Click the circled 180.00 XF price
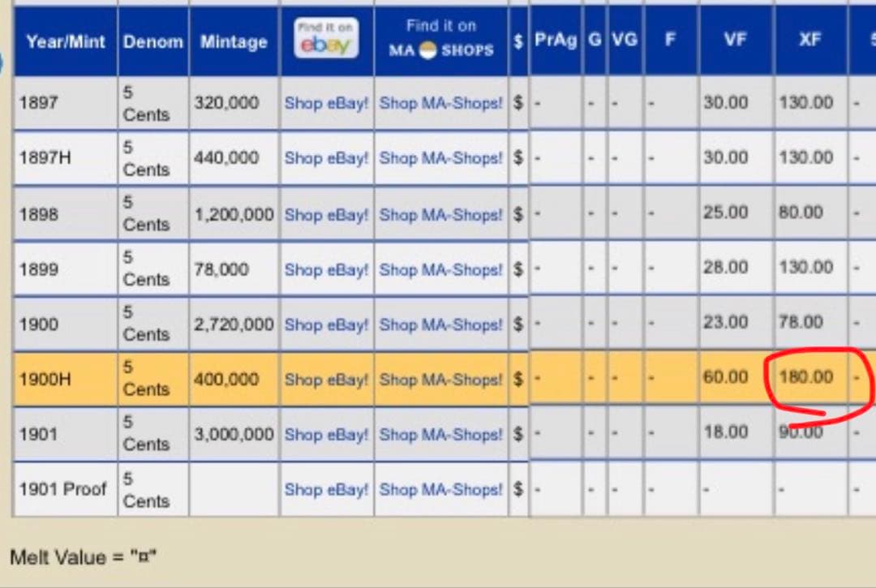 point(806,377)
